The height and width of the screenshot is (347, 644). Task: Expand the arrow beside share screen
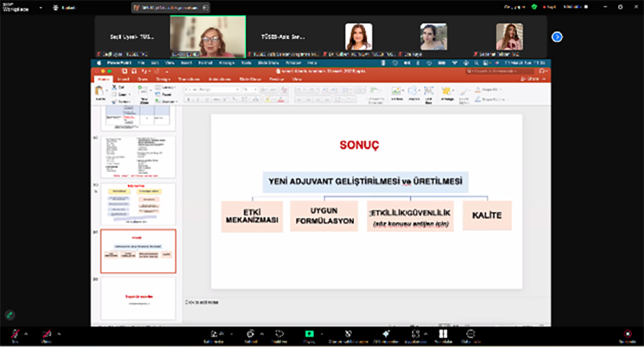(x=321, y=333)
